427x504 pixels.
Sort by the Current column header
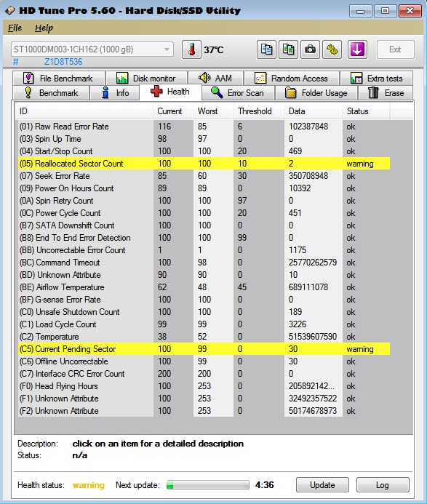click(x=173, y=111)
